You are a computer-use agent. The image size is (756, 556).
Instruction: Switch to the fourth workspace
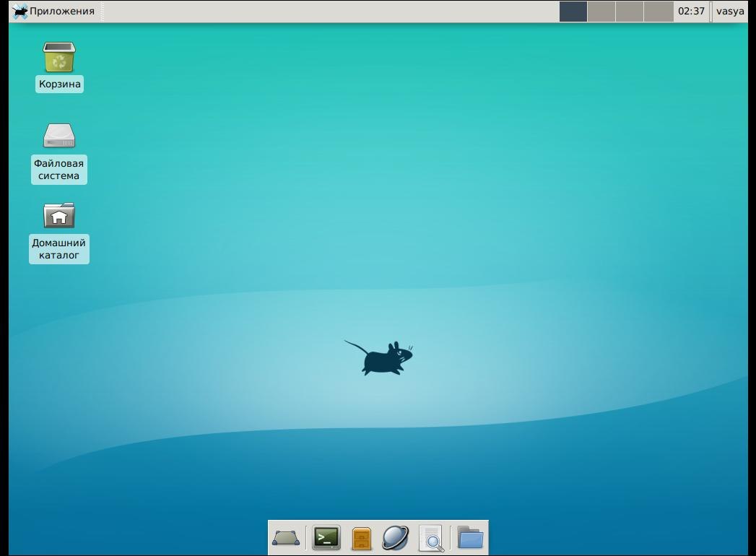[659, 11]
